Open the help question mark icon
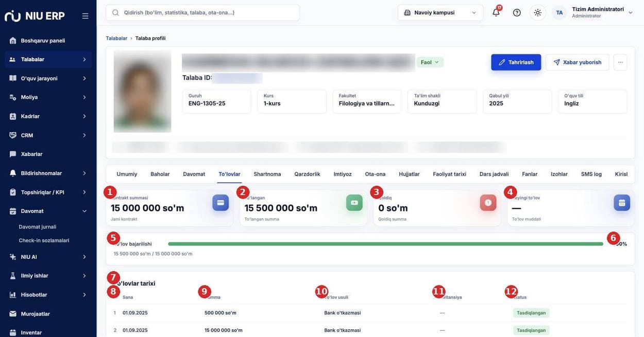This screenshot has width=644, height=337. pyautogui.click(x=517, y=12)
